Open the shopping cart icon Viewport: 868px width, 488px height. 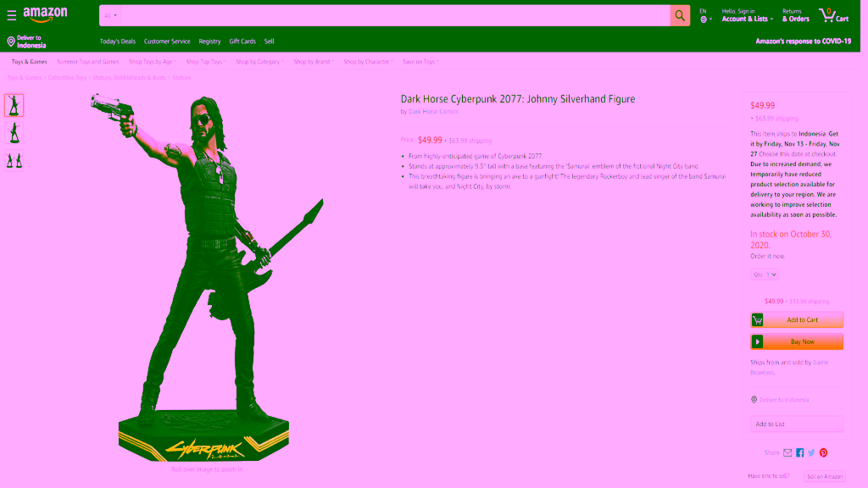832,15
